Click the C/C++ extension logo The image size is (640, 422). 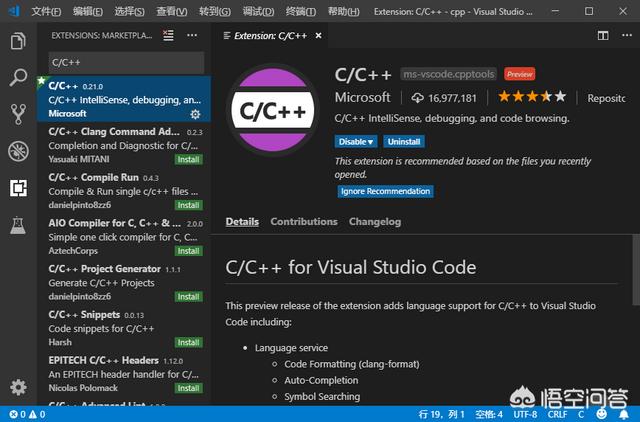point(273,111)
